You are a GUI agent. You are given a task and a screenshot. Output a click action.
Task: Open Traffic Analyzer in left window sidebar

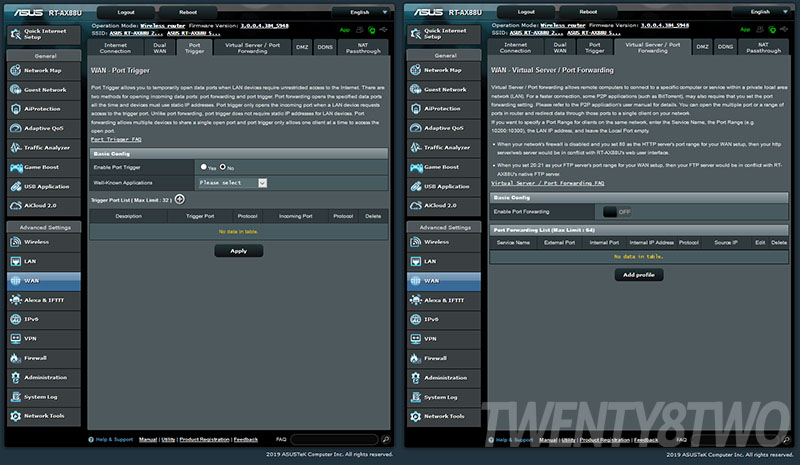(44, 148)
